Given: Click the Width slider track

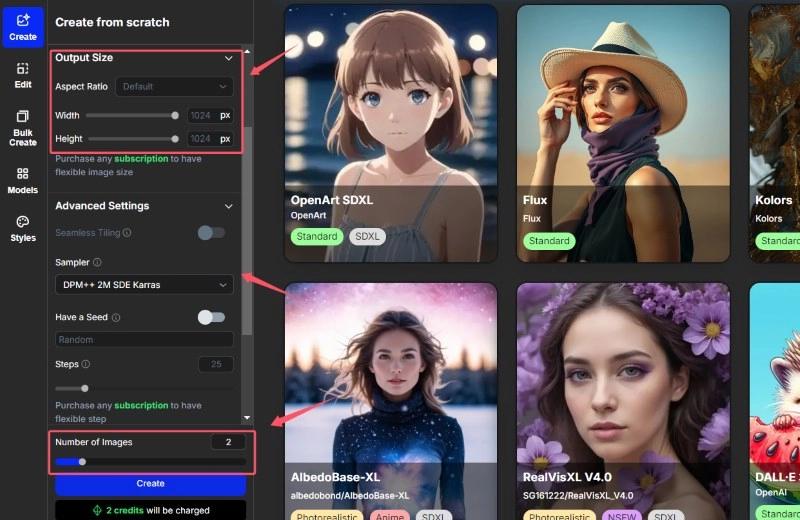Looking at the screenshot, I should [x=118, y=115].
